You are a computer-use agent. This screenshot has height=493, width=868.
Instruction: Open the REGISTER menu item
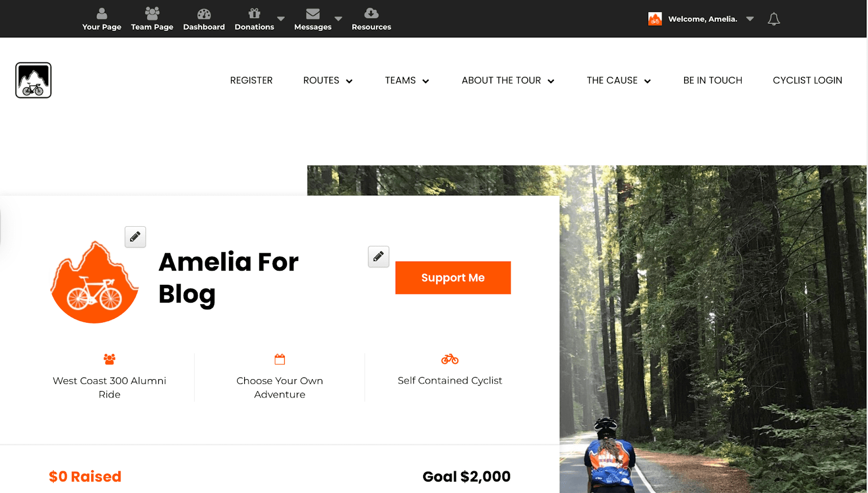click(251, 80)
